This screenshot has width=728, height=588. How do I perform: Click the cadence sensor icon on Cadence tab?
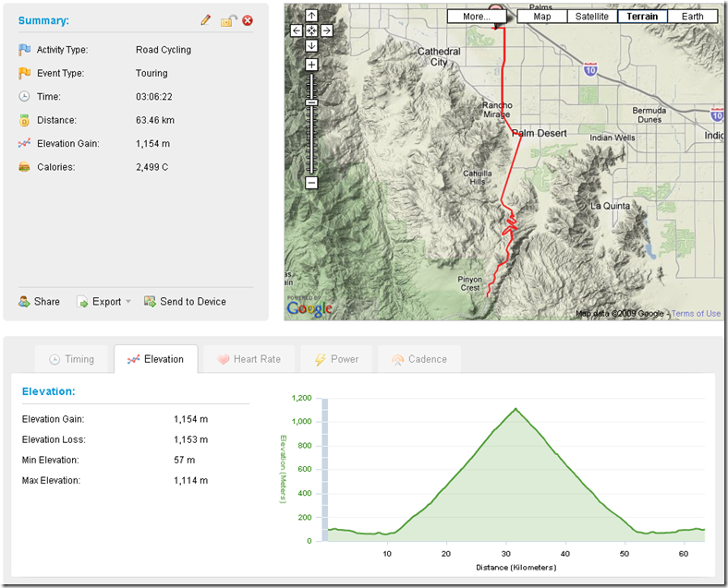pos(397,360)
